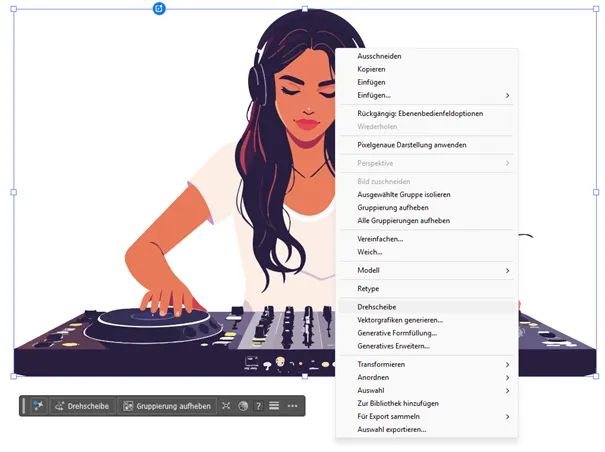
Task: Click the top-center selection handle
Action: point(306,10)
